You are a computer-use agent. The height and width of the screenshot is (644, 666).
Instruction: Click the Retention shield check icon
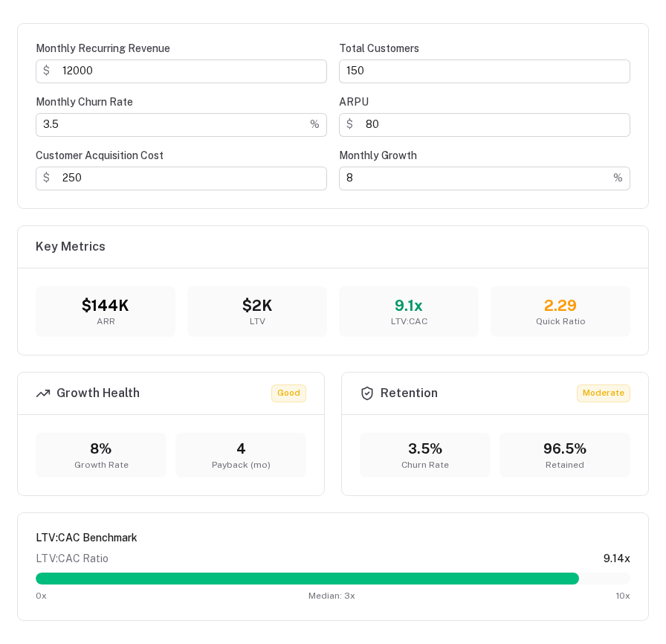(367, 393)
